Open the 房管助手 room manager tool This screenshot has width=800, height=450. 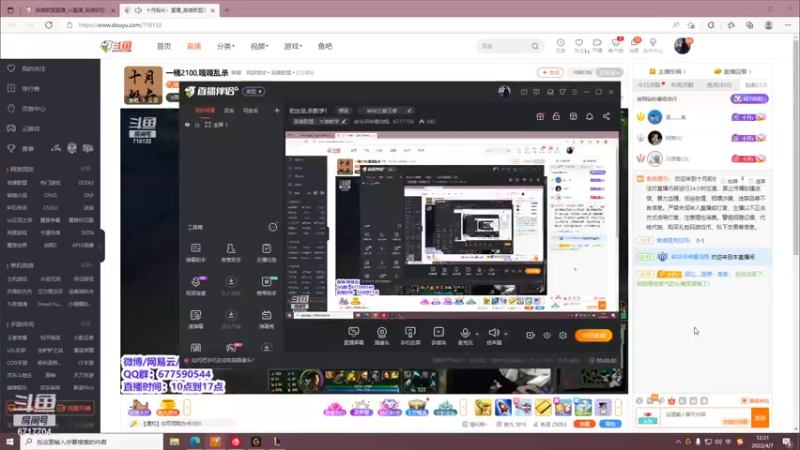(x=231, y=253)
